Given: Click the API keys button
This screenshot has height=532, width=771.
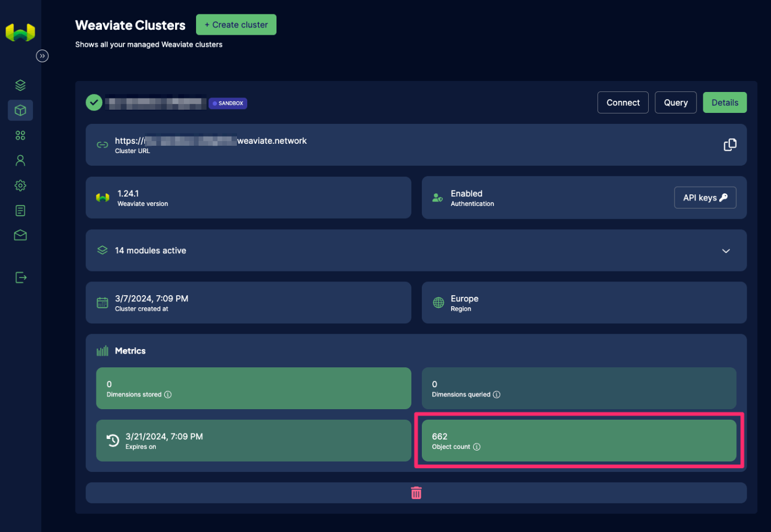Looking at the screenshot, I should 705,198.
